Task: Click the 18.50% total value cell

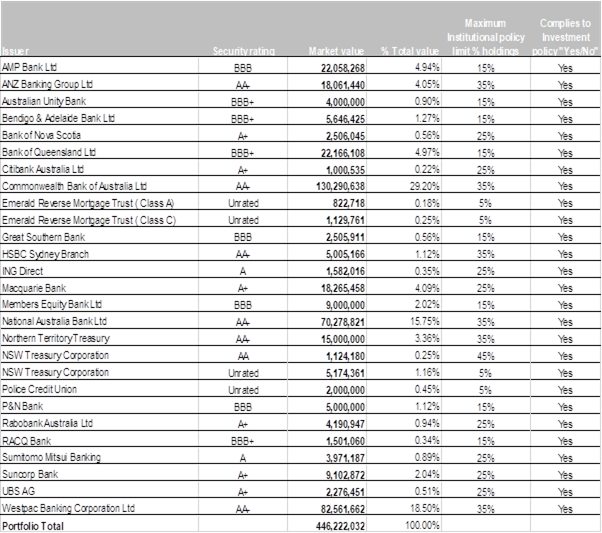Action: click(425, 508)
